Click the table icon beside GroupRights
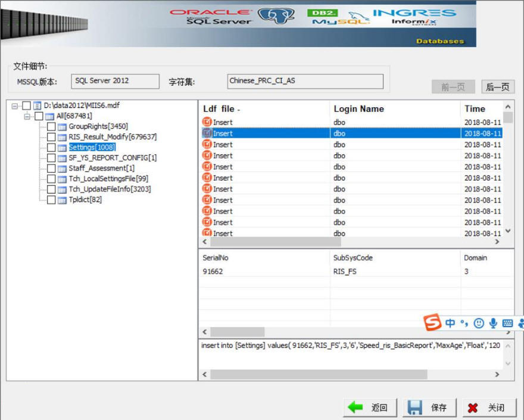The width and height of the screenshot is (524, 420). pos(62,126)
